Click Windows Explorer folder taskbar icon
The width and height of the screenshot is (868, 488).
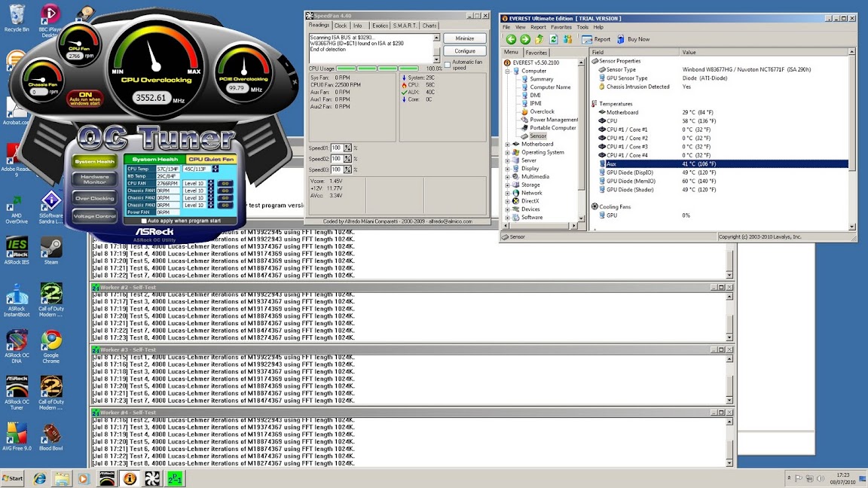[x=62, y=479]
